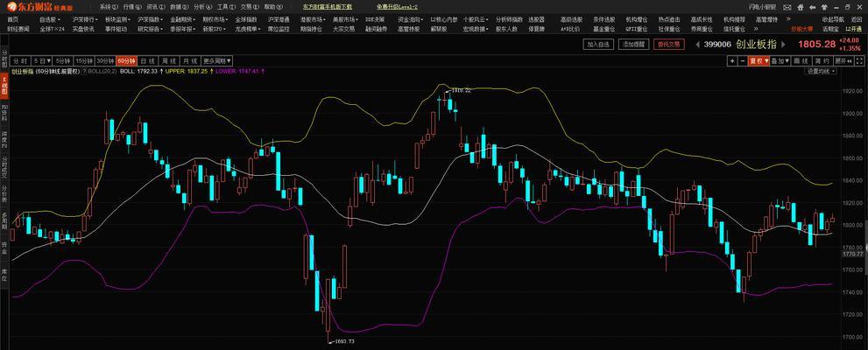Open the 工具 menu

pos(226,7)
